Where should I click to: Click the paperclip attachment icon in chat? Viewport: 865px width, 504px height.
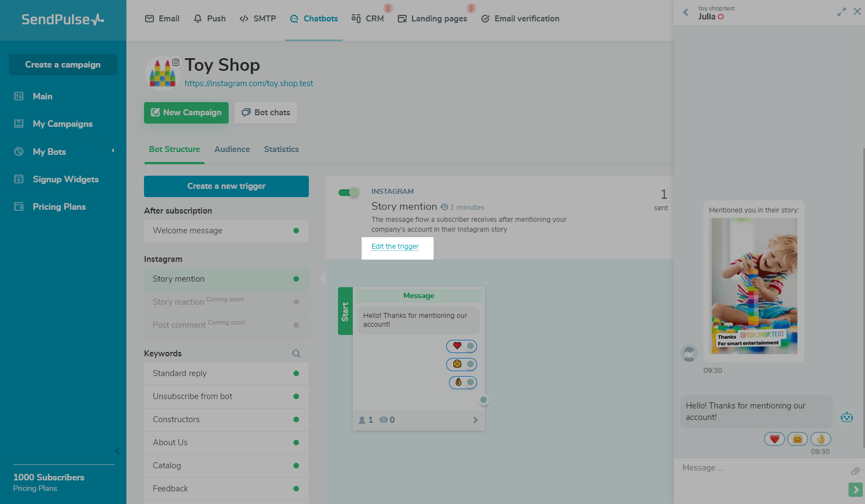coord(855,471)
